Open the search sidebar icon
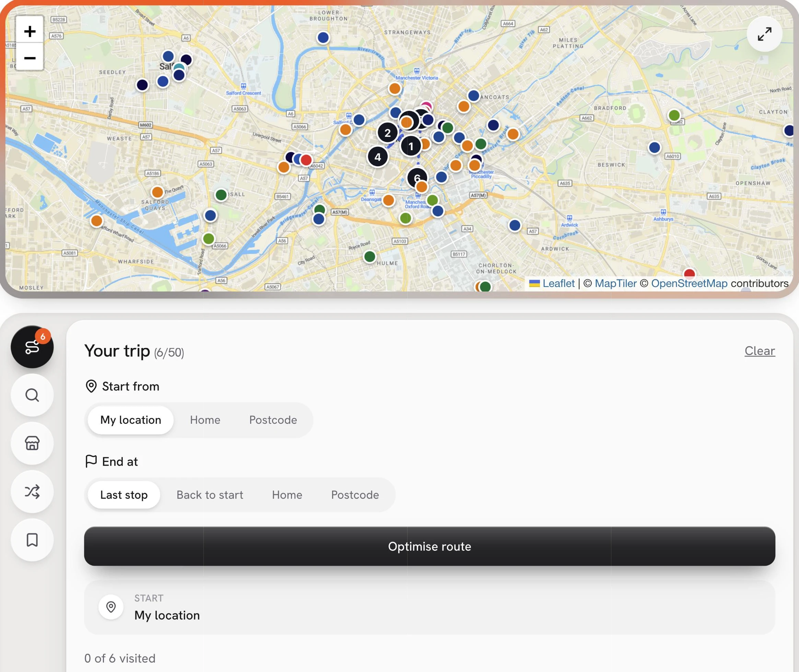The height and width of the screenshot is (672, 799). coord(32,395)
